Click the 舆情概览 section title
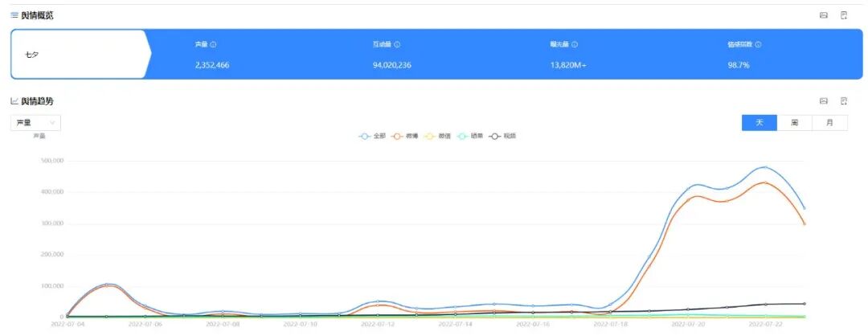 click(x=37, y=15)
